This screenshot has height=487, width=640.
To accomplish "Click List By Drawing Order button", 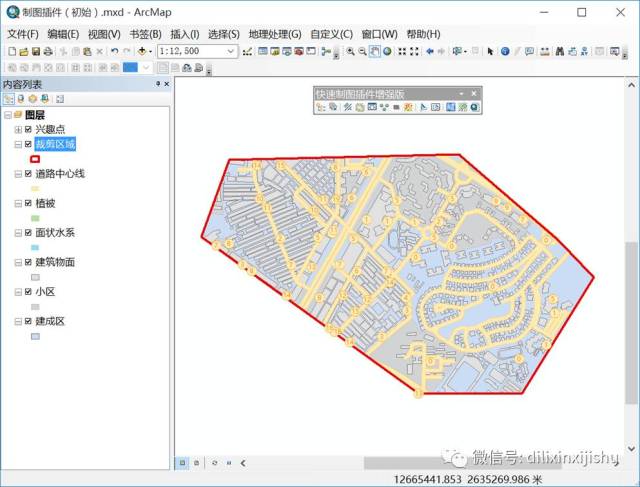I will click(9, 99).
